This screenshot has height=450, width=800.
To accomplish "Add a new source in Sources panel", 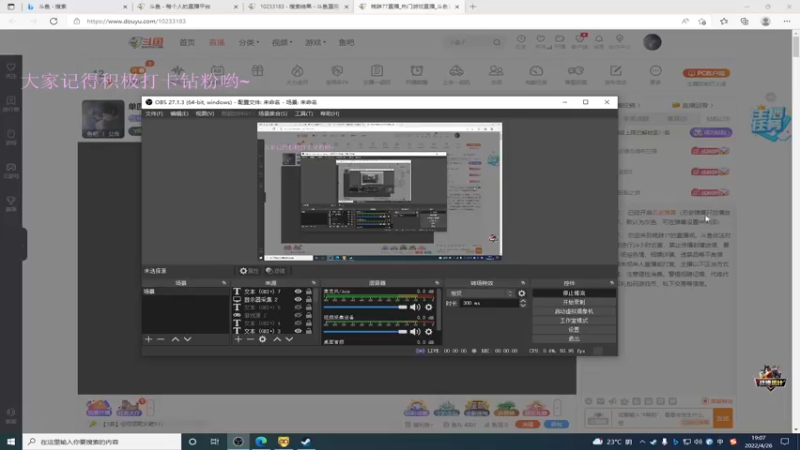I will [238, 339].
